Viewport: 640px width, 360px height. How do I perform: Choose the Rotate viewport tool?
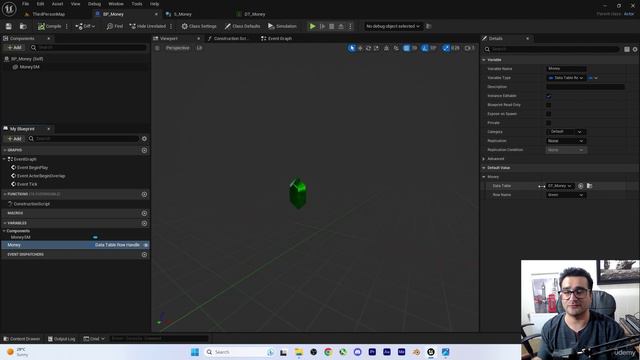pos(368,48)
